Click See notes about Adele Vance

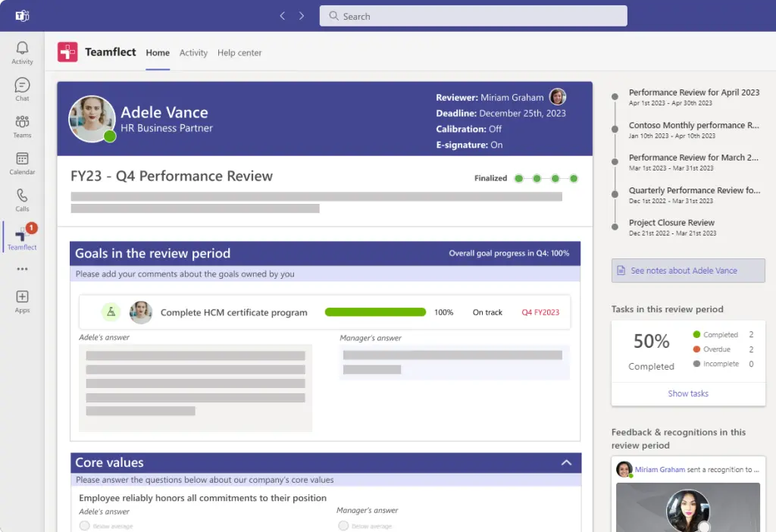tap(688, 271)
